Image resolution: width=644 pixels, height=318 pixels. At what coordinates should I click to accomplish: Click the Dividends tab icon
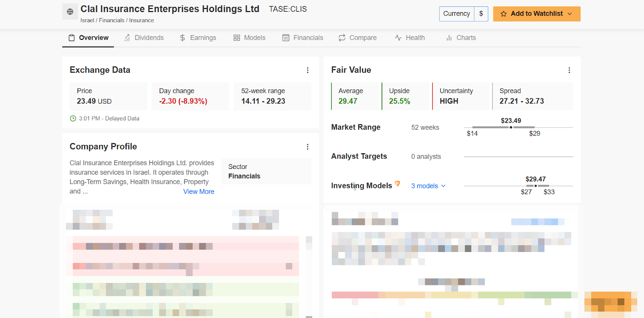coord(127,38)
